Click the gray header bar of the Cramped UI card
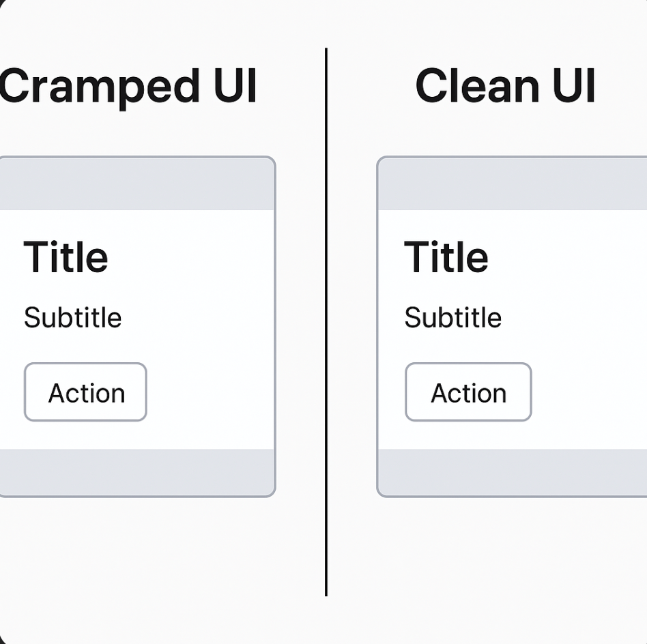This screenshot has height=644, width=647. [x=136, y=184]
